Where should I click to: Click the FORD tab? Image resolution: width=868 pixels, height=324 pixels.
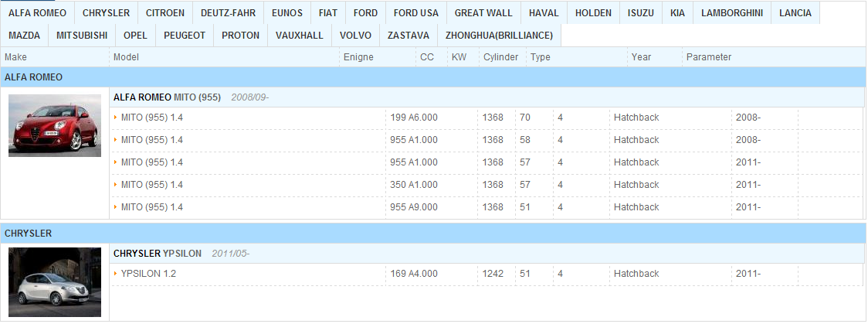[365, 12]
